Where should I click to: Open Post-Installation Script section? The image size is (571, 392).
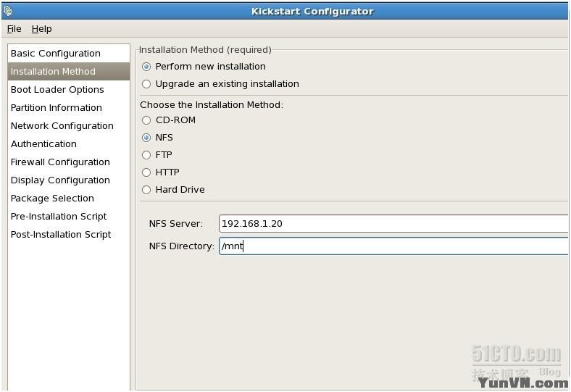pos(61,235)
